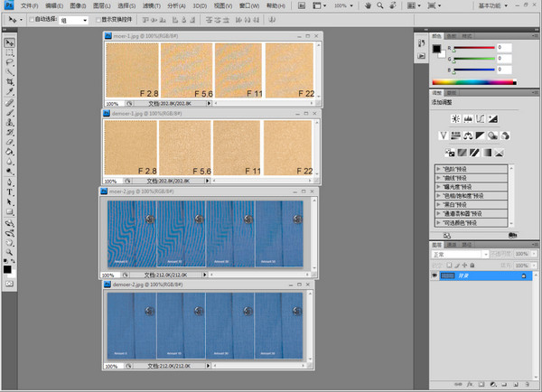This screenshot has height=392, width=542.
Task: Enable the 显示变换控件 checkbox
Action: 99,19
